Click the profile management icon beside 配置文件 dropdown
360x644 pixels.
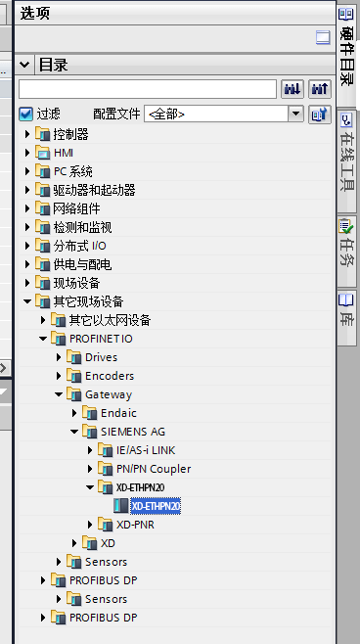point(320,115)
